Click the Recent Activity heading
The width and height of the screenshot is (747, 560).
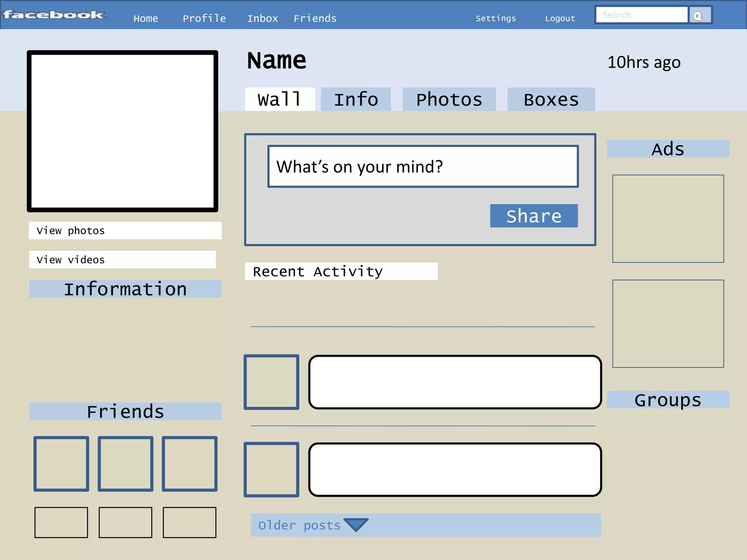(341, 271)
